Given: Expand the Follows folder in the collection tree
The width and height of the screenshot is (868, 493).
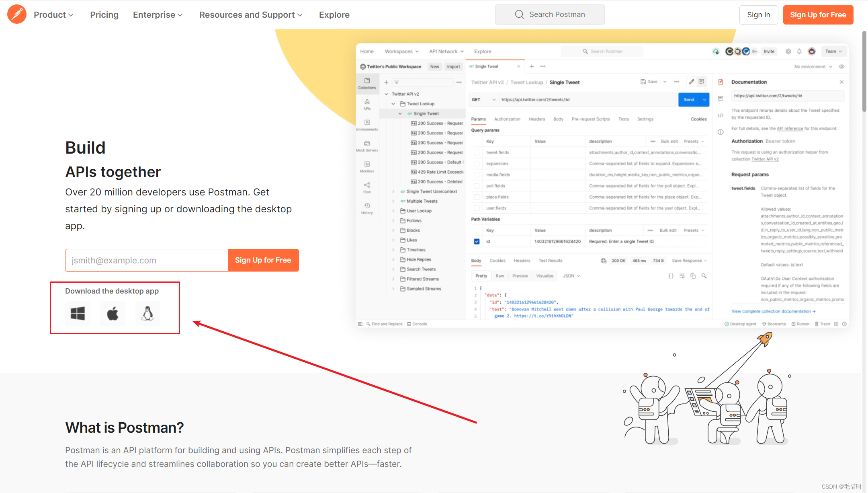Looking at the screenshot, I should coord(393,221).
